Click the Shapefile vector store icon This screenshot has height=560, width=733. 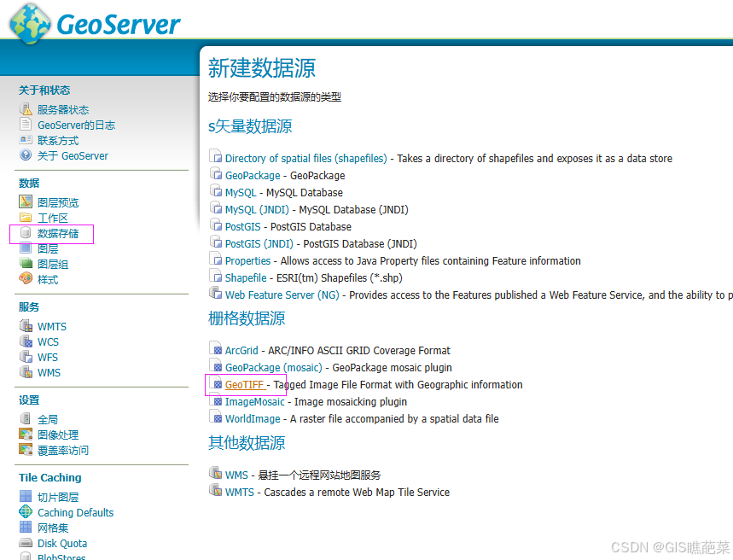point(216,277)
